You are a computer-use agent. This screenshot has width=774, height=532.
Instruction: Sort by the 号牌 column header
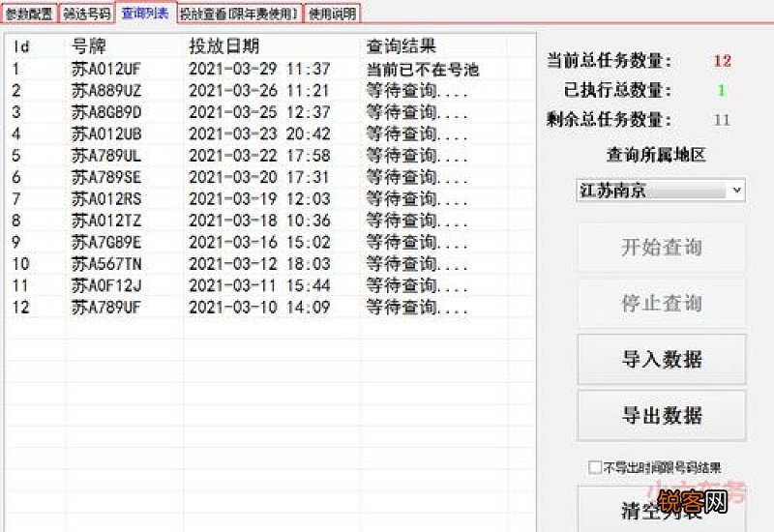tap(124, 46)
